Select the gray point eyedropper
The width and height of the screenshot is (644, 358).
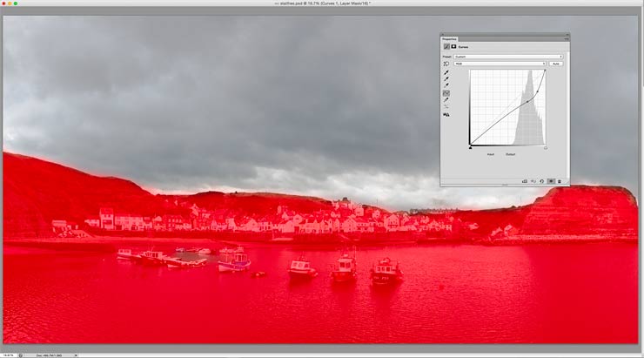tap(446, 79)
